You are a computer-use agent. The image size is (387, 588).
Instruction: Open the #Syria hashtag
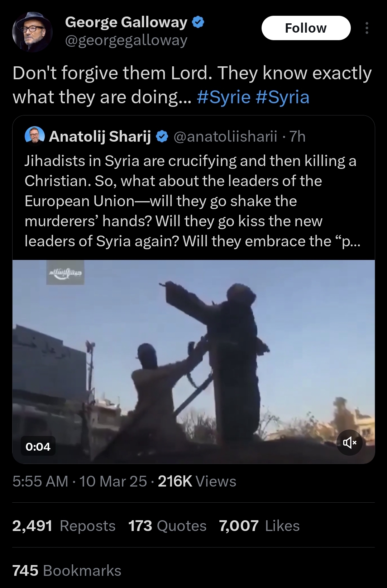click(283, 97)
